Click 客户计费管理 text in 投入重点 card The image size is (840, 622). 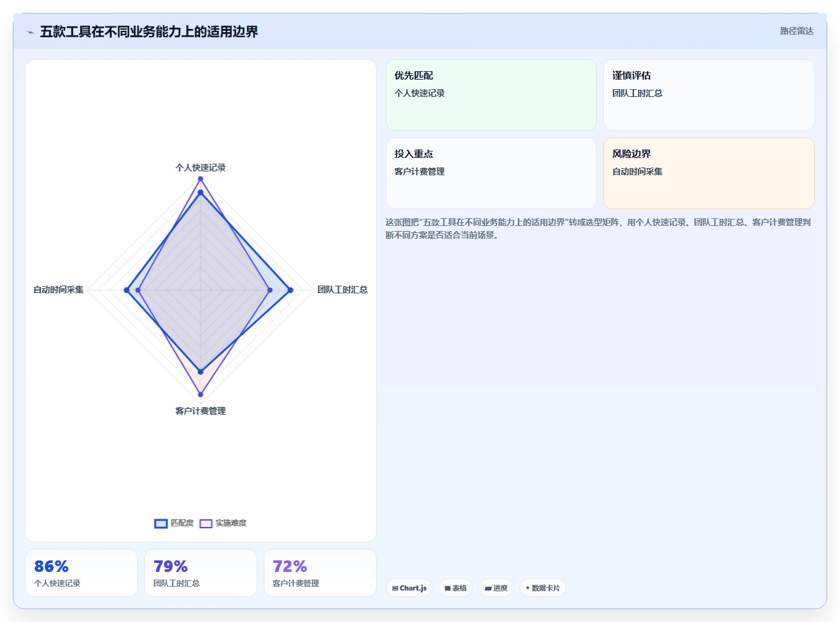pos(420,171)
